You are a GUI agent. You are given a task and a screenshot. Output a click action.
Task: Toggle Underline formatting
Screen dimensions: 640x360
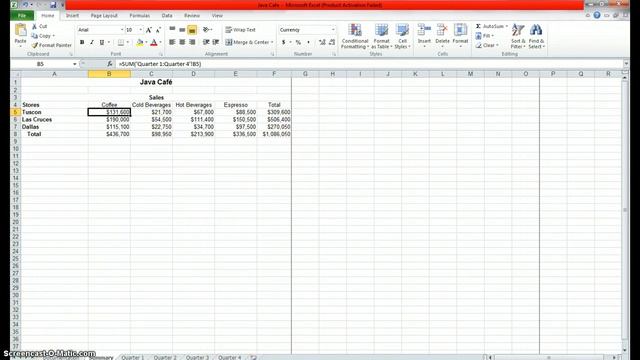coord(102,42)
